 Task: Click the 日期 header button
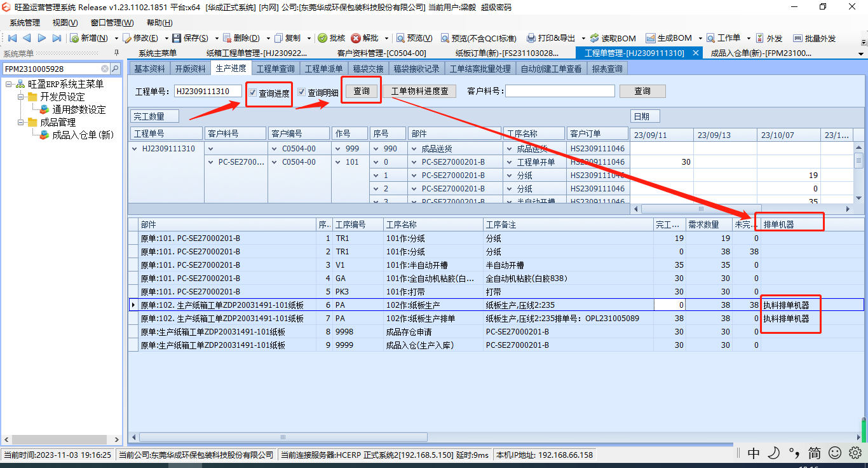pos(645,116)
